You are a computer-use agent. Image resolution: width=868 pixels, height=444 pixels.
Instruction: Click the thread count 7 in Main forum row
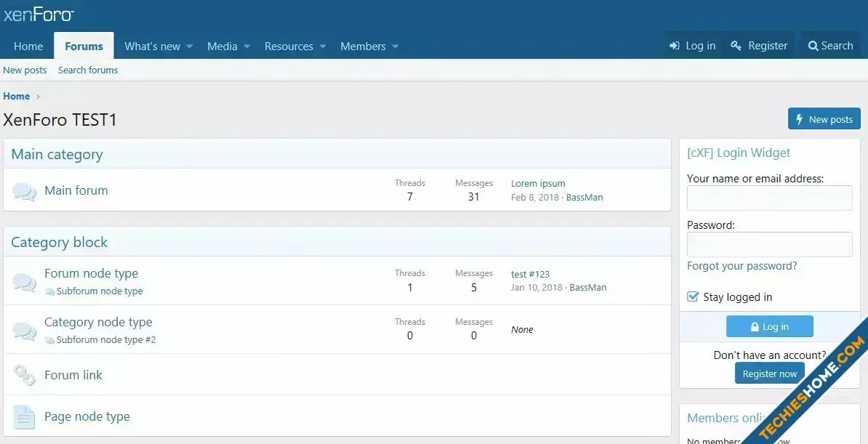[x=409, y=197]
